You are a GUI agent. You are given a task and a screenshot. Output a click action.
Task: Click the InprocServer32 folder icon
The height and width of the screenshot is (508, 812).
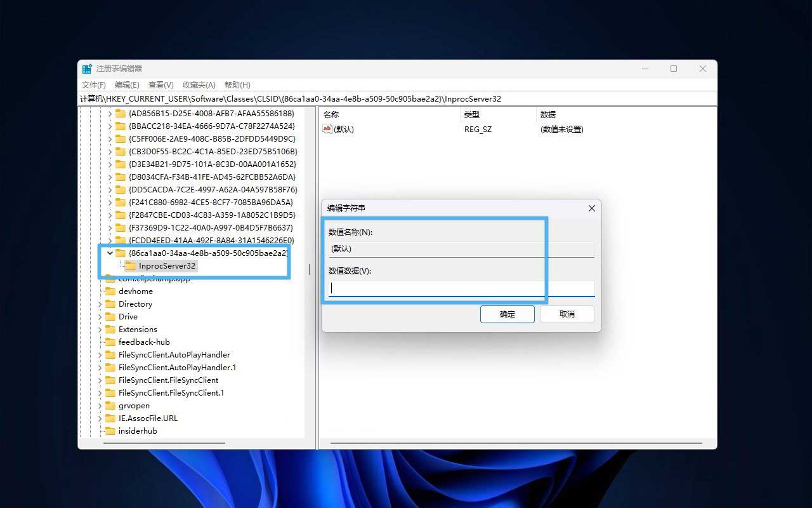coord(130,266)
